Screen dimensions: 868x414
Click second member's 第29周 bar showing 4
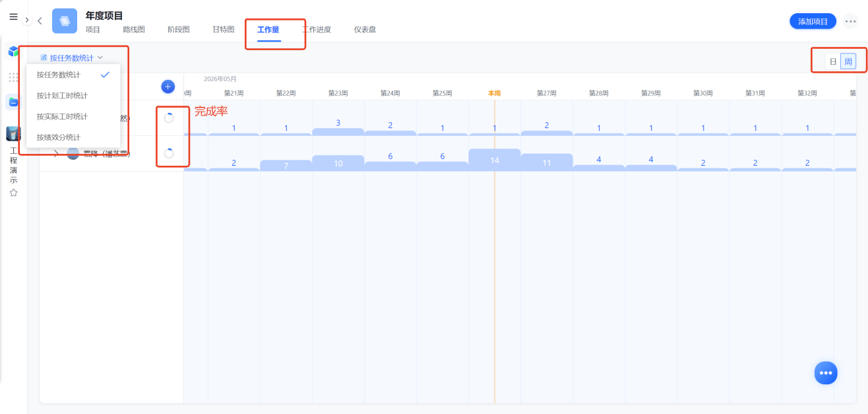(x=651, y=168)
